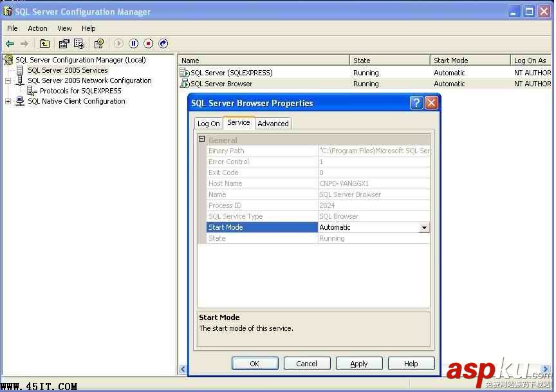
Task: Collapse SQL Server 2005 Network Configuration node
Action: (8, 81)
